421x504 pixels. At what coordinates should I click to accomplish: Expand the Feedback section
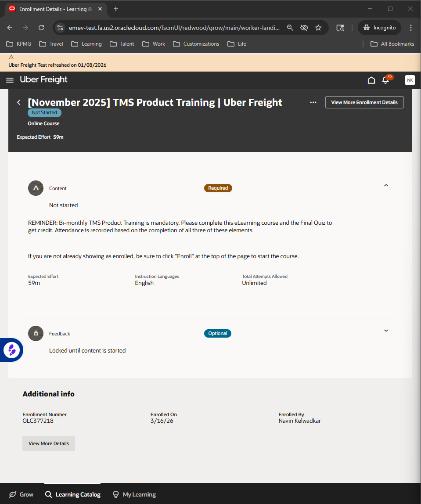point(386,331)
